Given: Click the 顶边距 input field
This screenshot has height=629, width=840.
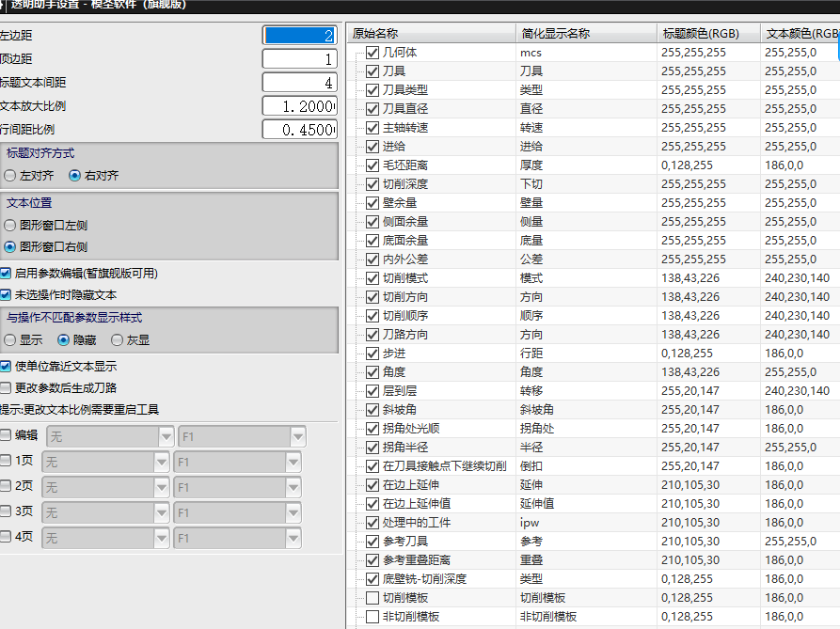Looking at the screenshot, I should coord(300,59).
